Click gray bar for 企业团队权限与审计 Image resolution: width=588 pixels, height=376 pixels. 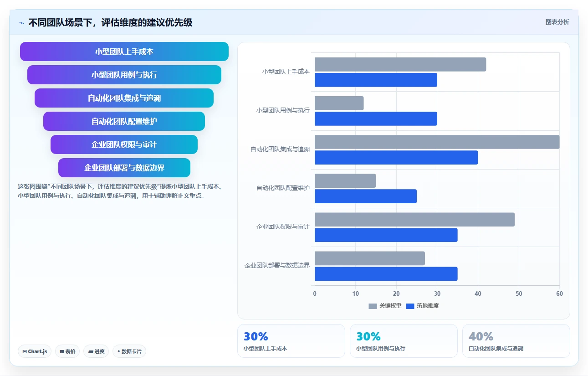click(414, 219)
